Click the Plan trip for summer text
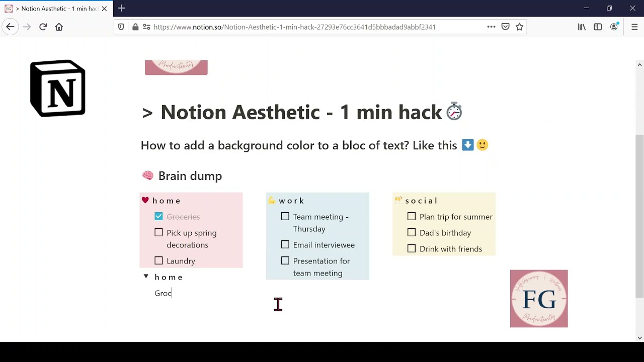The width and height of the screenshot is (644, 362). tap(456, 217)
